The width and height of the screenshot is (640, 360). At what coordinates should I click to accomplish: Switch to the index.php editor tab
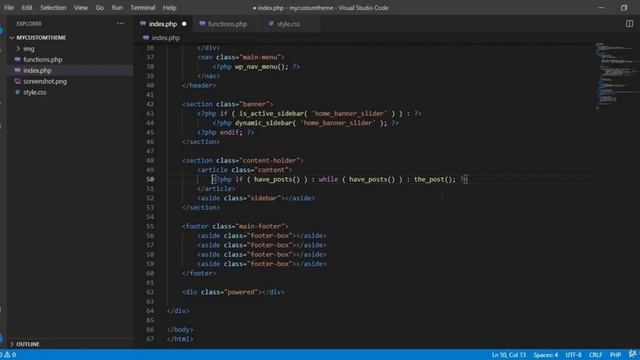tap(163, 24)
